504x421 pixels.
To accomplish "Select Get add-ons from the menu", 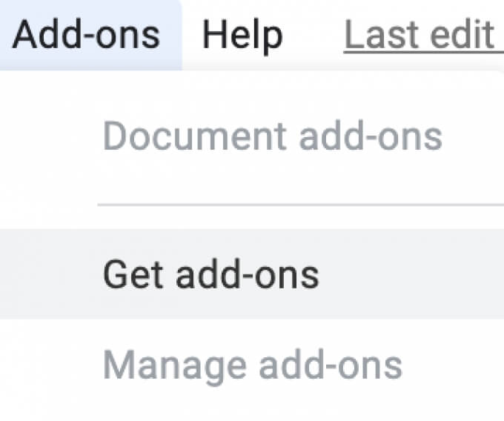I will [252, 274].
